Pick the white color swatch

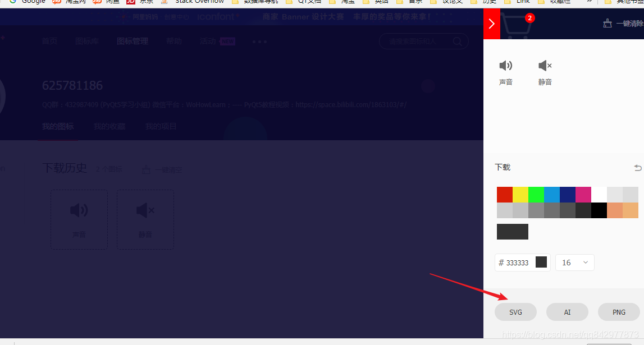pos(599,195)
